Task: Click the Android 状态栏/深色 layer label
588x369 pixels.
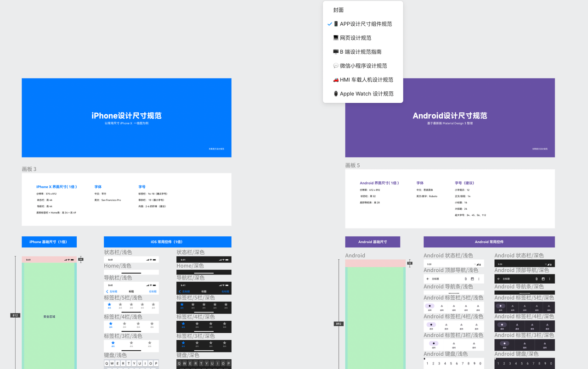Action: [519, 256]
